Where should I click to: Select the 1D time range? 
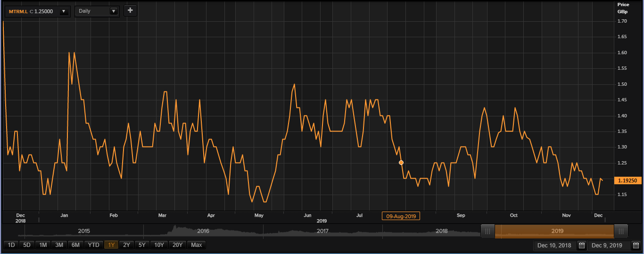coord(11,245)
